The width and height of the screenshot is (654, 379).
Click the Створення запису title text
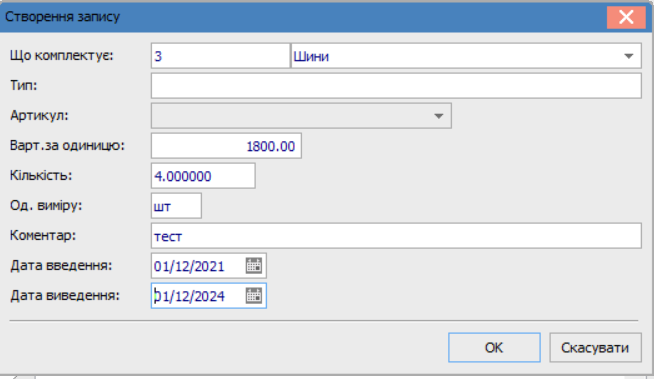point(62,17)
